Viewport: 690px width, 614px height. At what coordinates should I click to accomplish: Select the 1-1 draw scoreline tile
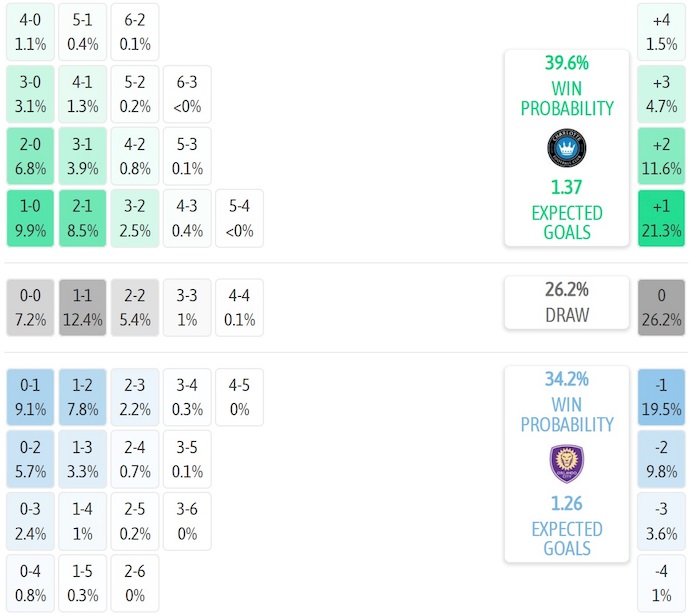83,308
